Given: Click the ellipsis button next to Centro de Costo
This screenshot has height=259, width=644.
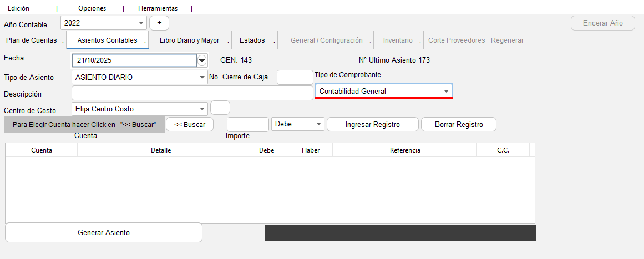Looking at the screenshot, I should (x=220, y=108).
